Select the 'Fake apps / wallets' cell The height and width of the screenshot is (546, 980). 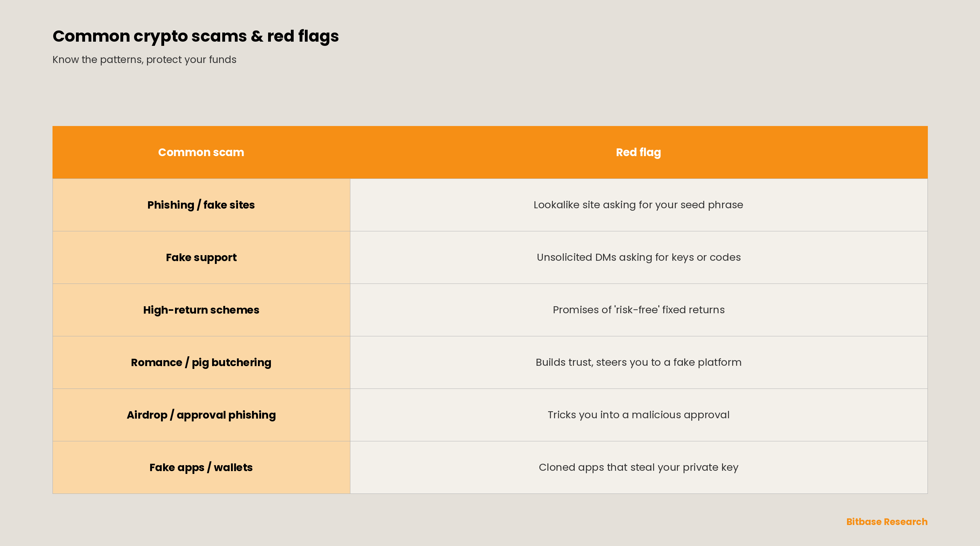(201, 468)
